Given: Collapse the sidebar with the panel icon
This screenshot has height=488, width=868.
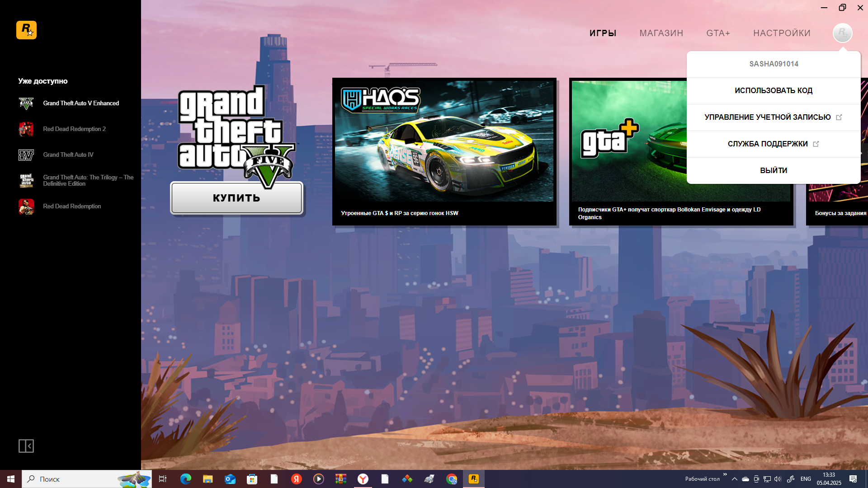Looking at the screenshot, I should 26,446.
